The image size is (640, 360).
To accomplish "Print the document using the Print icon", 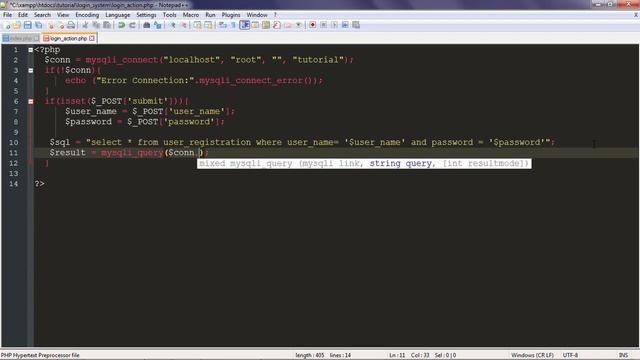I will (71, 25).
